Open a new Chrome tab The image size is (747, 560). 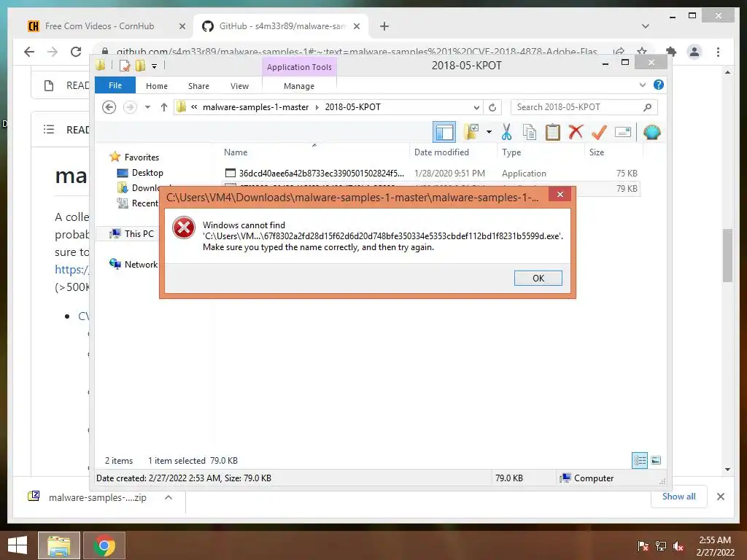[x=384, y=26]
